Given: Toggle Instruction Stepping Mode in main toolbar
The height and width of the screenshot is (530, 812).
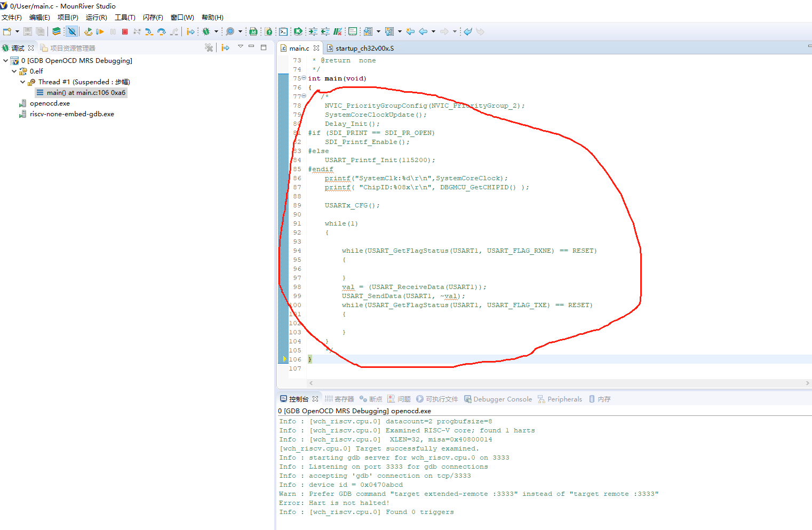Looking at the screenshot, I should (x=190, y=31).
